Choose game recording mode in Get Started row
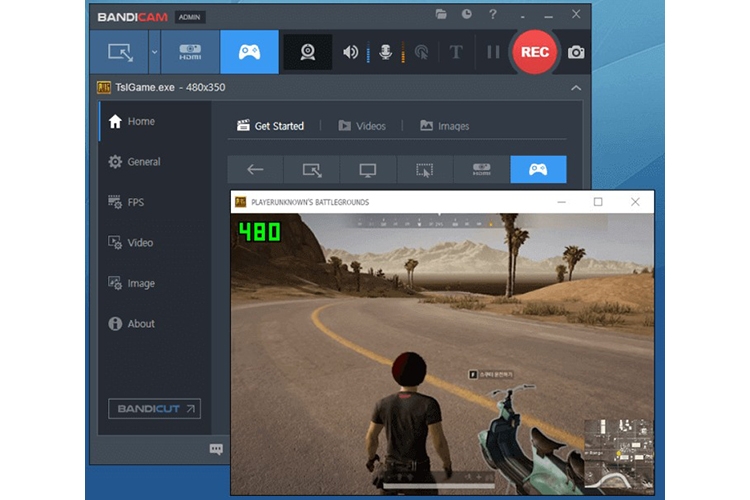The width and height of the screenshot is (750, 500). point(538,169)
